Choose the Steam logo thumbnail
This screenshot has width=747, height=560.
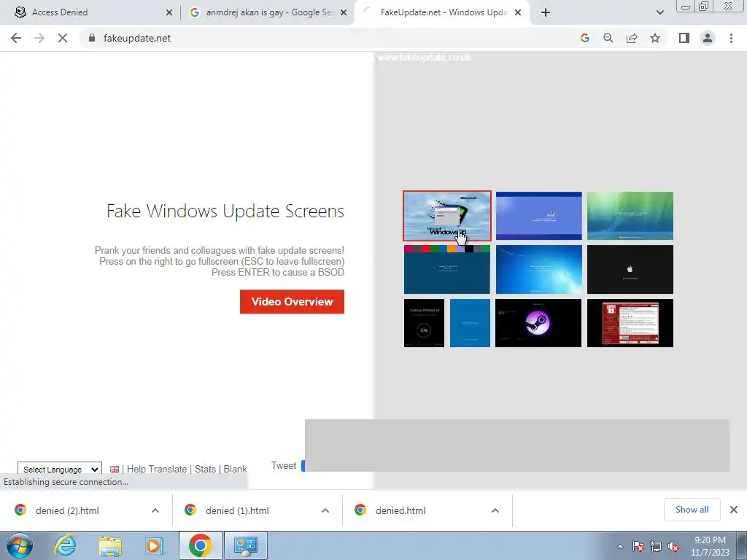(538, 323)
